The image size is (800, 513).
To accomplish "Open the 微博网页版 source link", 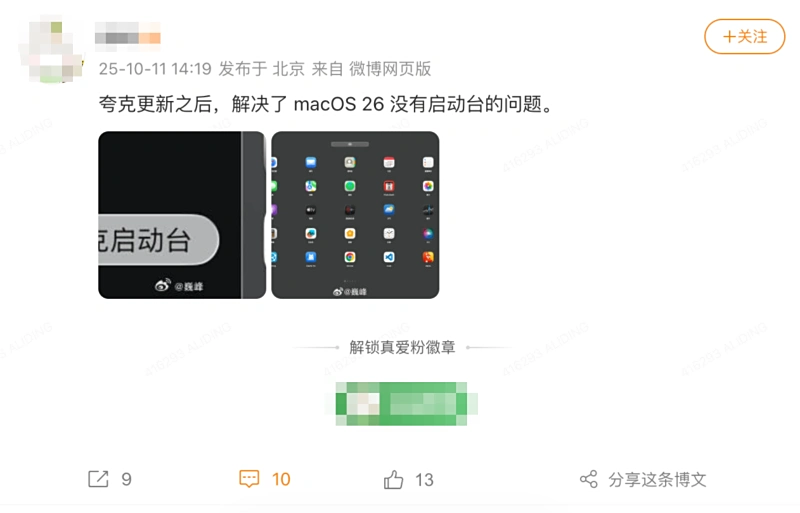I will coord(390,68).
